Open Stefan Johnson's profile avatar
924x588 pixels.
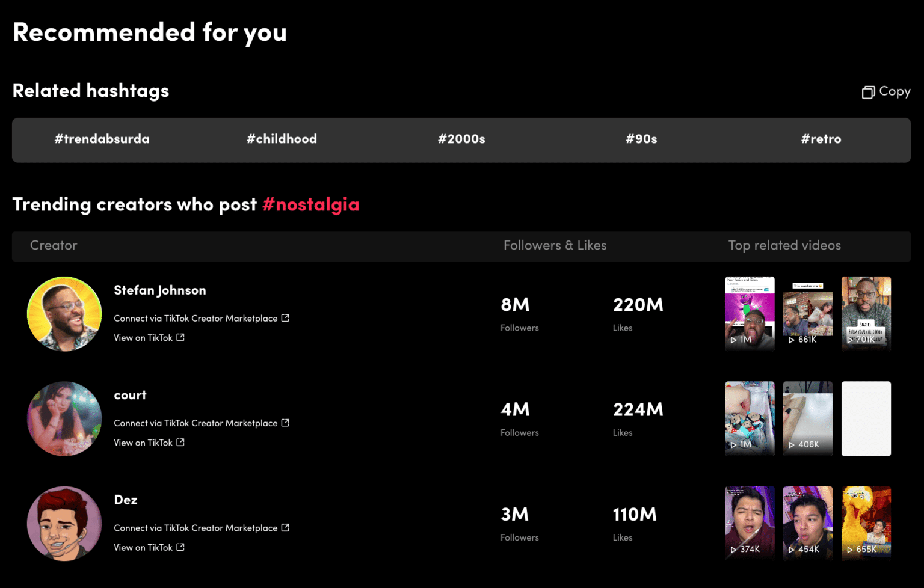pos(64,314)
